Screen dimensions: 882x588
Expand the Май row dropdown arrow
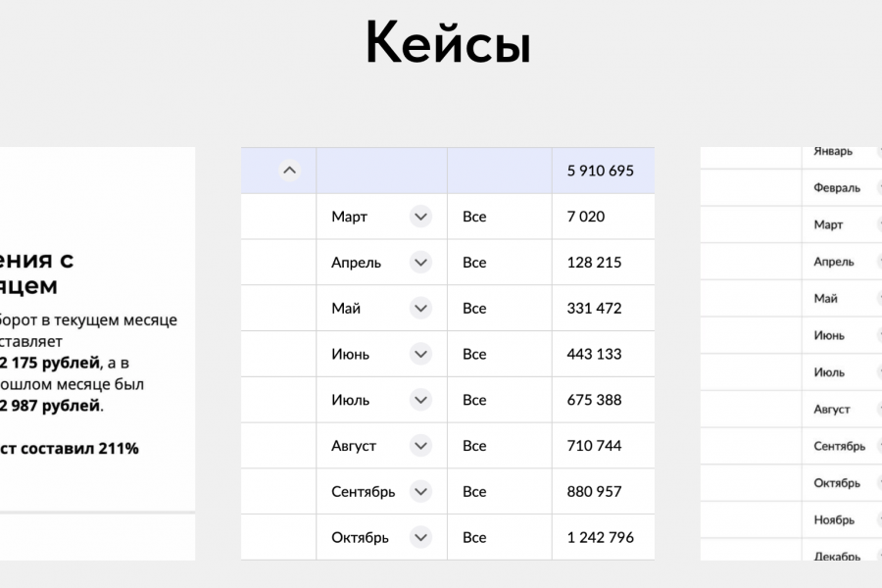[420, 308]
